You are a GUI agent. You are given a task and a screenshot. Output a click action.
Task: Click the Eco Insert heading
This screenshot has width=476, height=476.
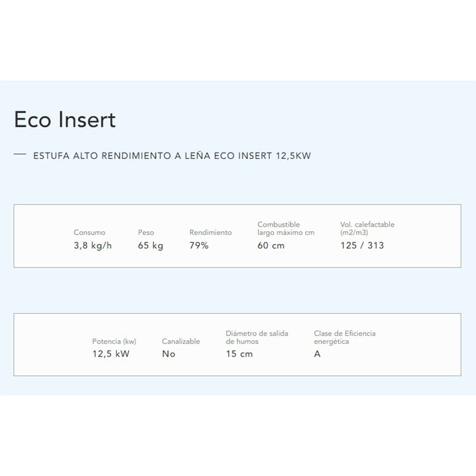coord(65,120)
